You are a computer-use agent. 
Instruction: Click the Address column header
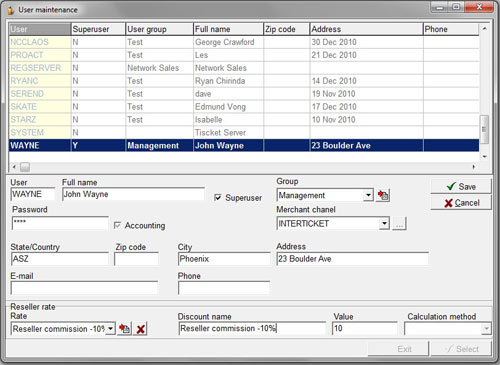pyautogui.click(x=367, y=29)
